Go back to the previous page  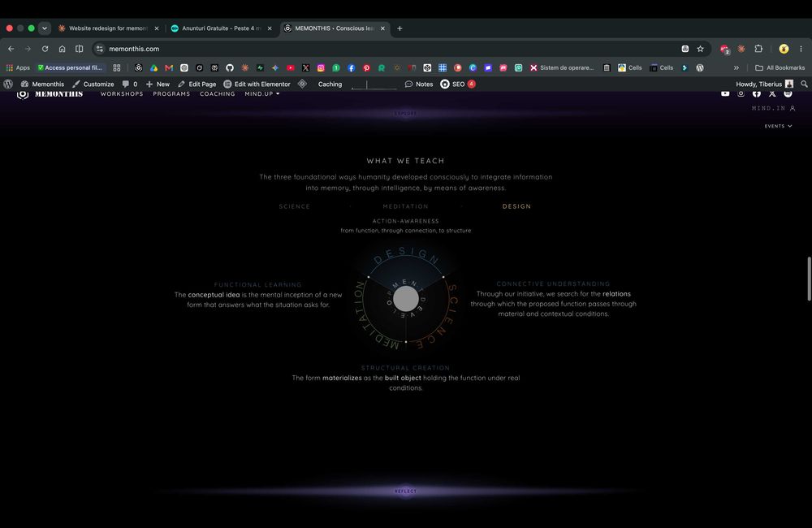click(11, 49)
